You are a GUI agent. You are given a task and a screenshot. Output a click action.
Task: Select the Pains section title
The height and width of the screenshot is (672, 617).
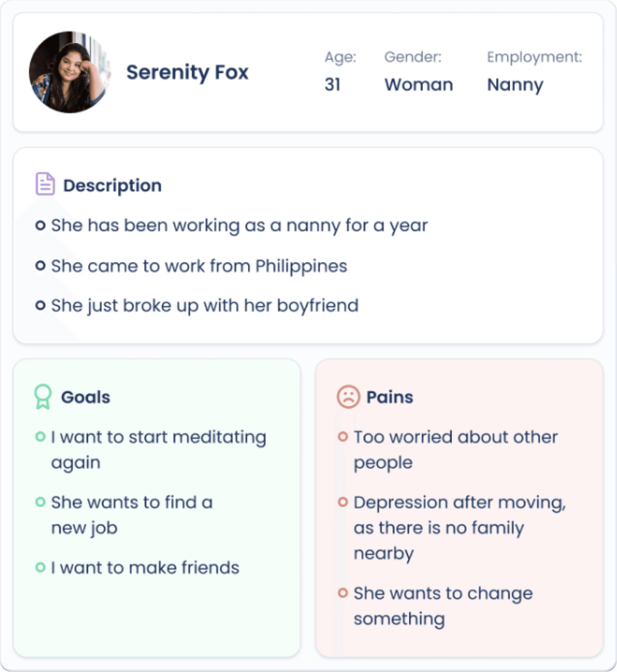[x=390, y=397]
